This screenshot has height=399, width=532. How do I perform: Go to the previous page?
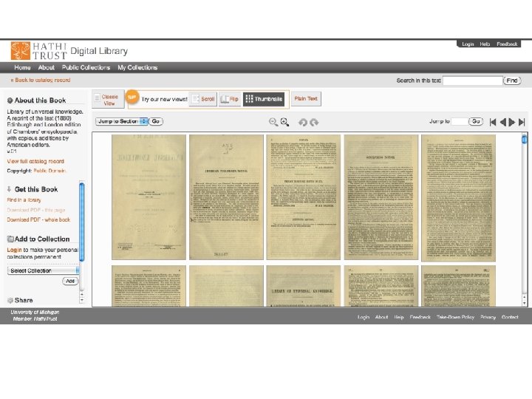coord(503,122)
